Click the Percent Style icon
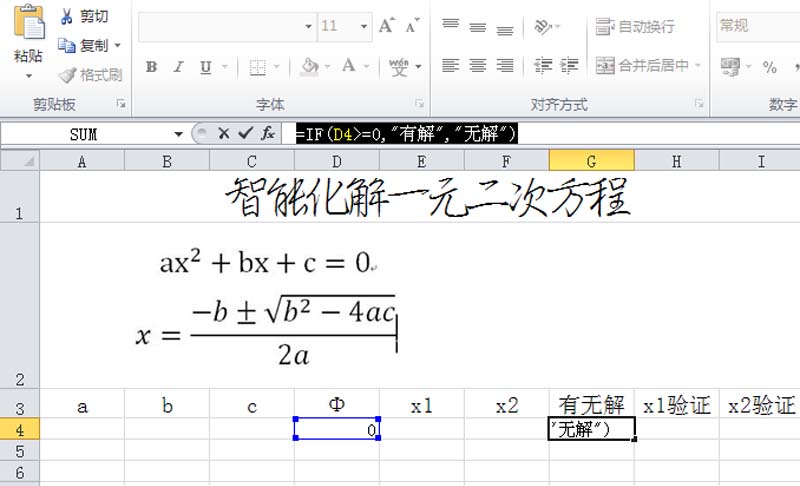 coord(769,67)
